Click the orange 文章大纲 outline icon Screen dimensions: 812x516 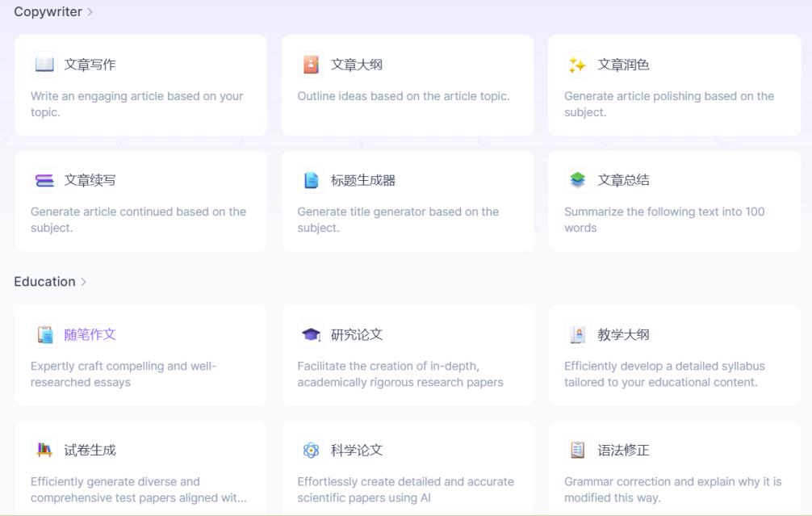point(311,65)
